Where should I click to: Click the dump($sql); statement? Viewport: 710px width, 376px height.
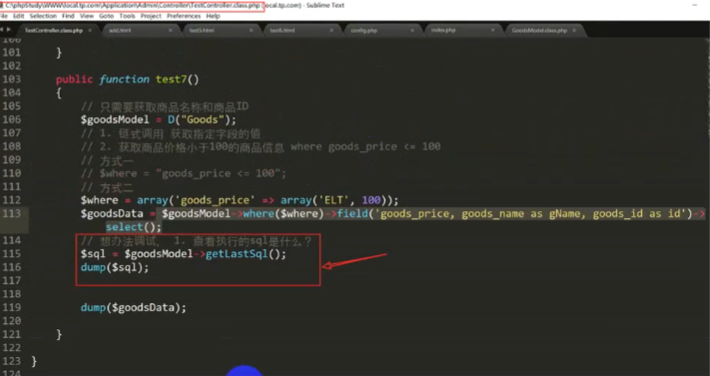[x=115, y=267]
